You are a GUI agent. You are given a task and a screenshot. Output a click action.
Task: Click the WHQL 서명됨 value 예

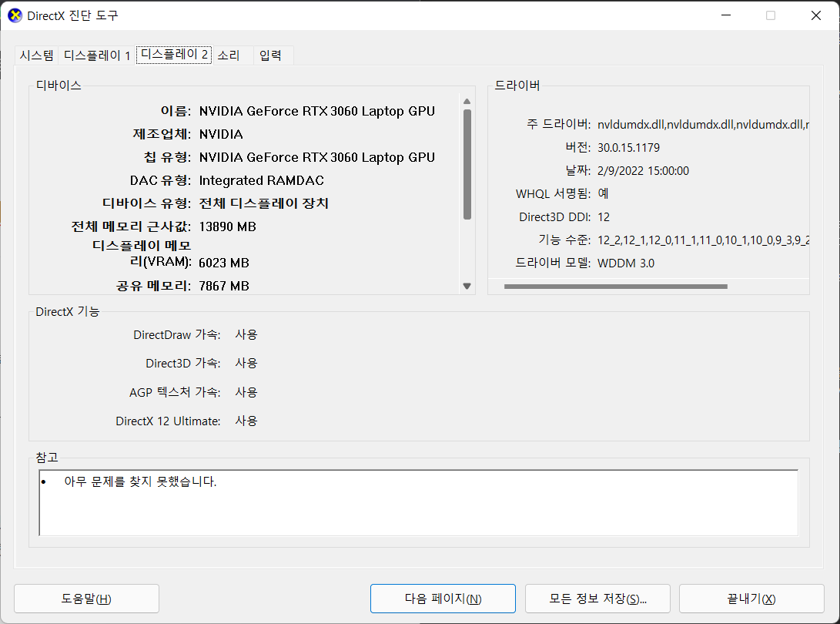(603, 193)
